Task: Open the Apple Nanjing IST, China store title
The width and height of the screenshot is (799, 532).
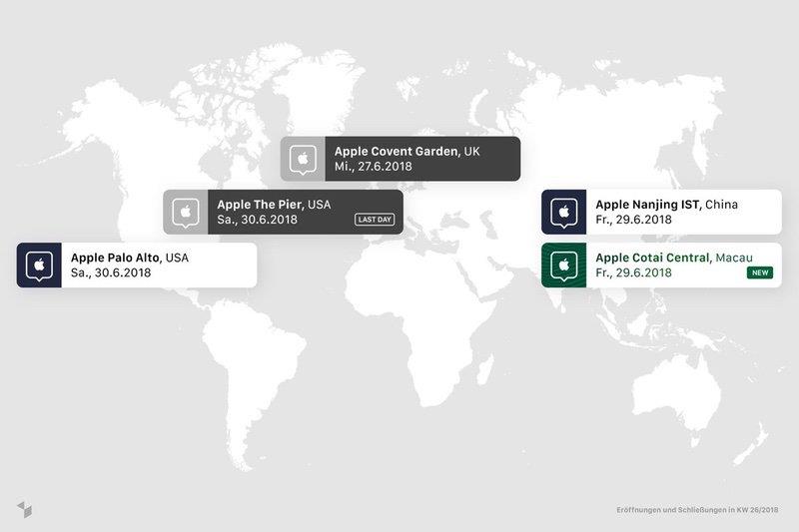Action: pyautogui.click(x=666, y=204)
